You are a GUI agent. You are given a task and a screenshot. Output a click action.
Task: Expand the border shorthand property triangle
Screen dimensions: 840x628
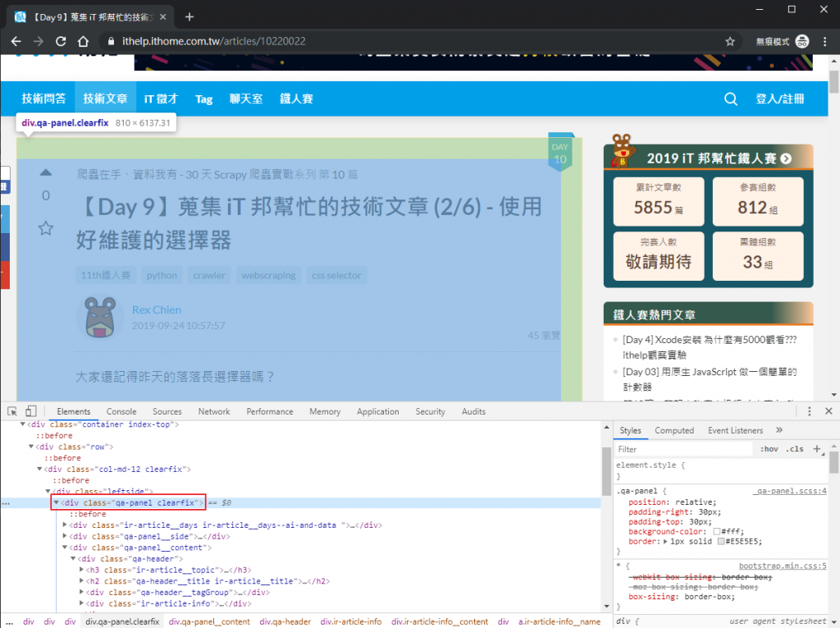[x=665, y=541]
